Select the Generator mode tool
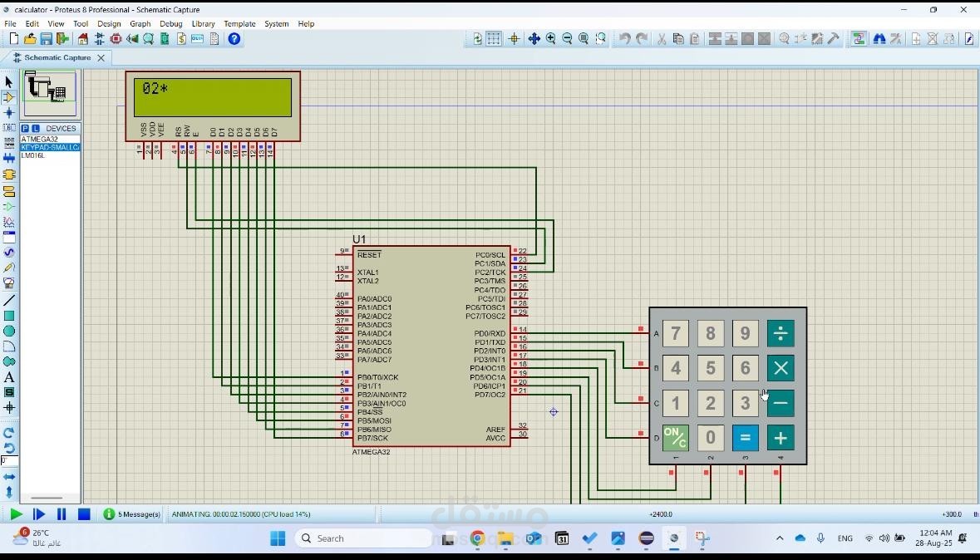 9,253
